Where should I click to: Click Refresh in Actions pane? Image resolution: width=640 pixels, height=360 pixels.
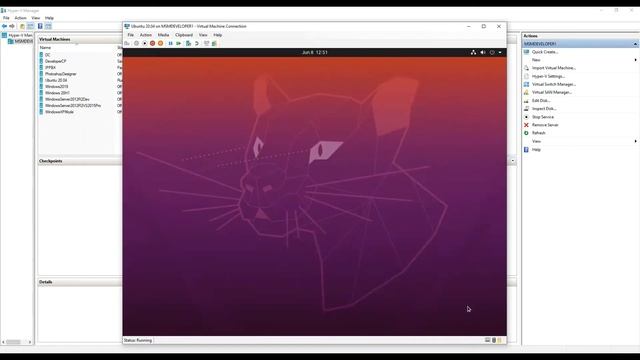click(x=538, y=133)
